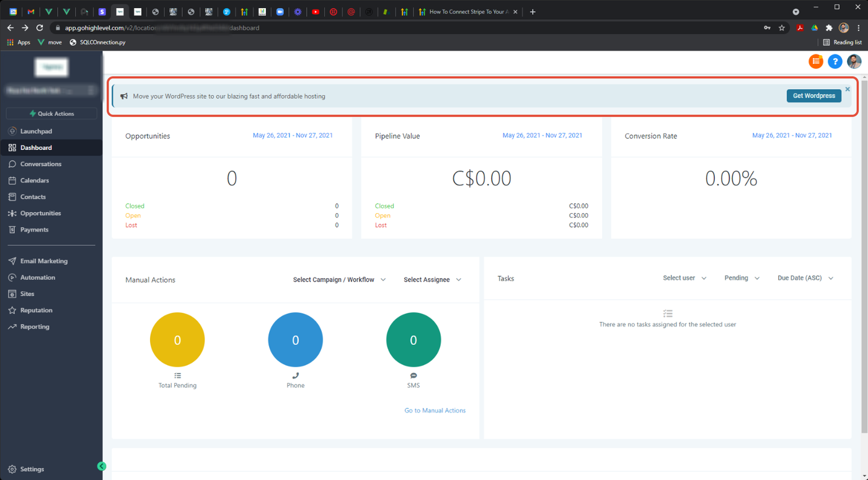
Task: Click the Payments sidebar icon
Action: (12, 230)
